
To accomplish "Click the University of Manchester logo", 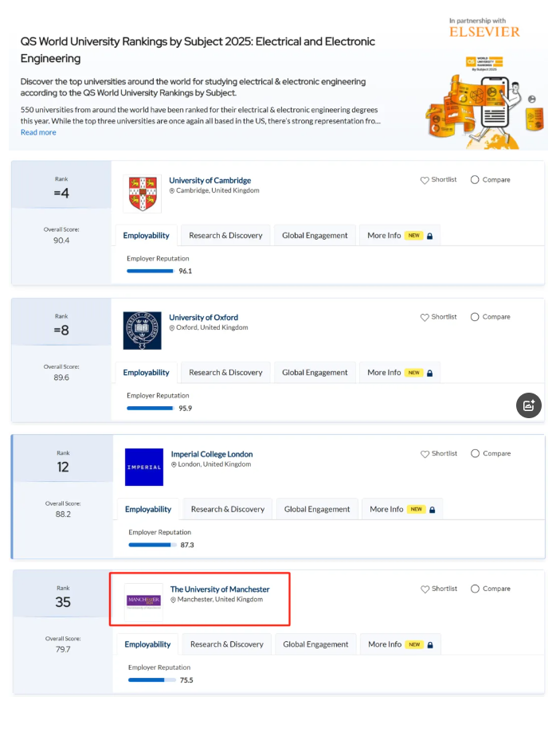I will pos(143,601).
